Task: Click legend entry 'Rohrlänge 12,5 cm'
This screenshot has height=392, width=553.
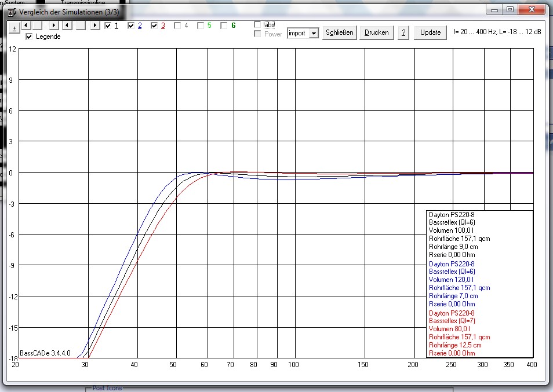Action: [x=455, y=345]
